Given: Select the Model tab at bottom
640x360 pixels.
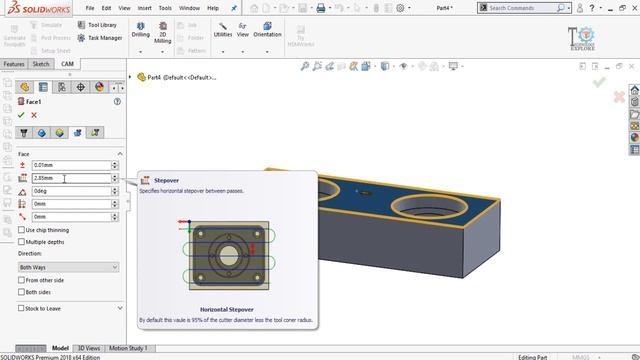Looking at the screenshot, I should pos(60,348).
